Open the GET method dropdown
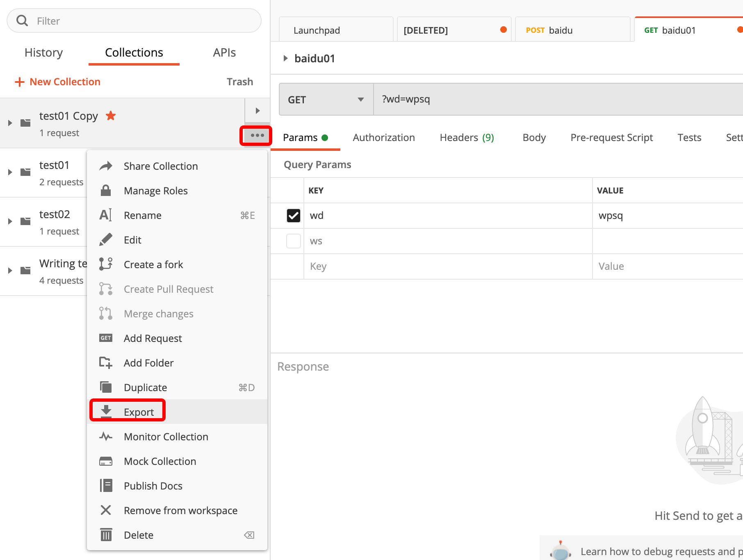 [326, 100]
